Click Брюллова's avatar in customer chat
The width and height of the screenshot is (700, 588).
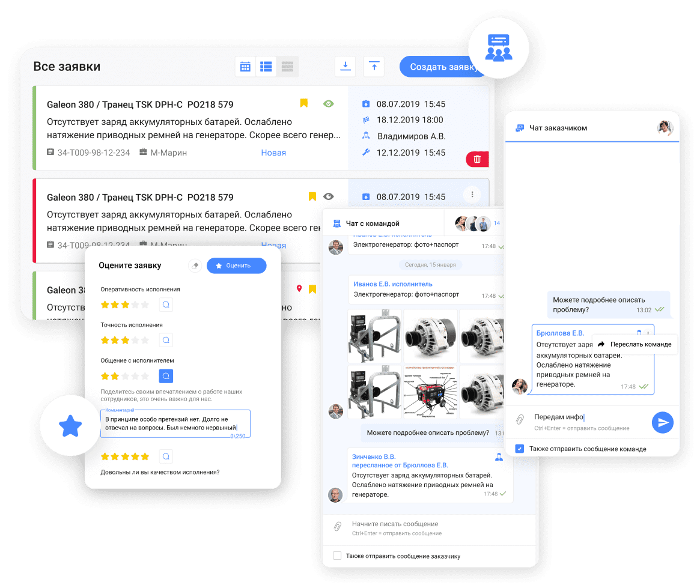520,386
